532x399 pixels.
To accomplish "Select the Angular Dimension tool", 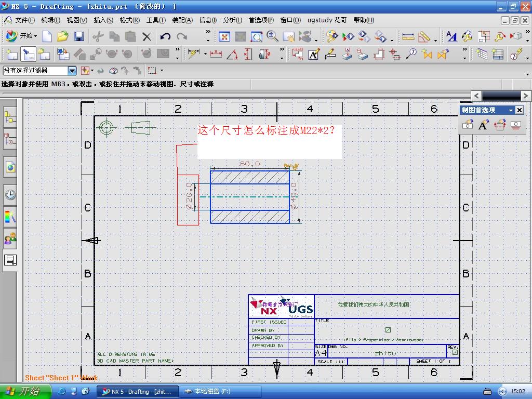I will (x=232, y=54).
